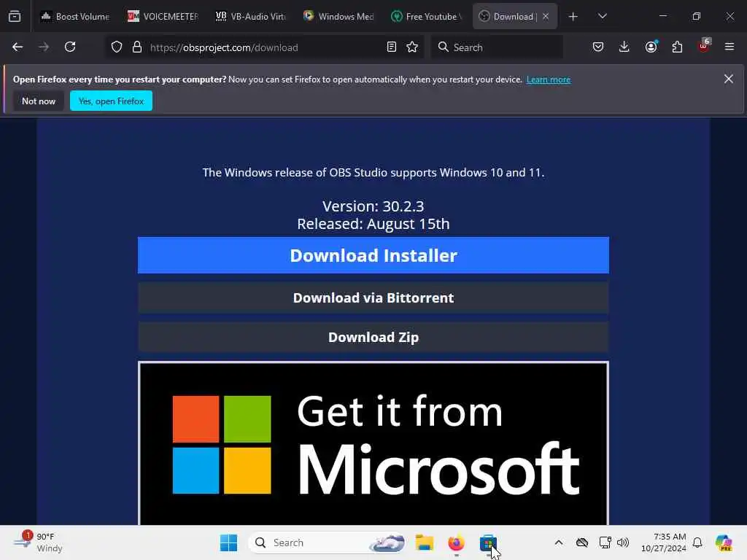Open the network display tray icon
The height and width of the screenshot is (560, 747).
[605, 542]
